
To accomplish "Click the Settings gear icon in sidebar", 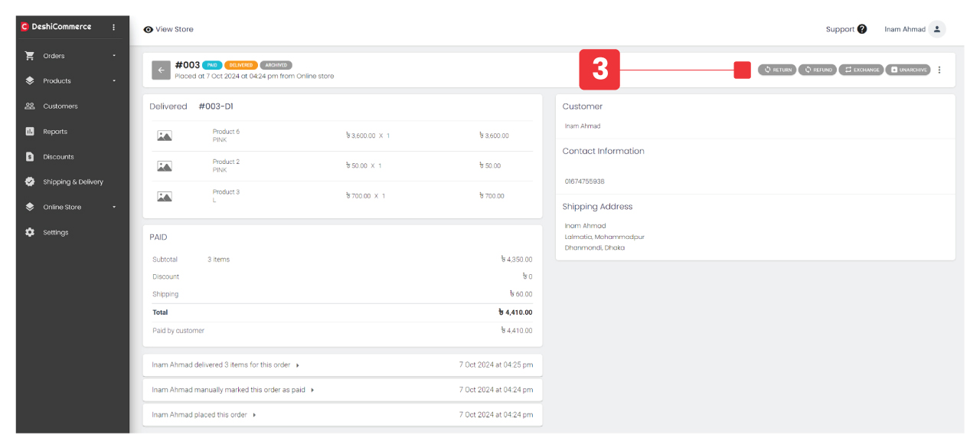I will point(30,233).
